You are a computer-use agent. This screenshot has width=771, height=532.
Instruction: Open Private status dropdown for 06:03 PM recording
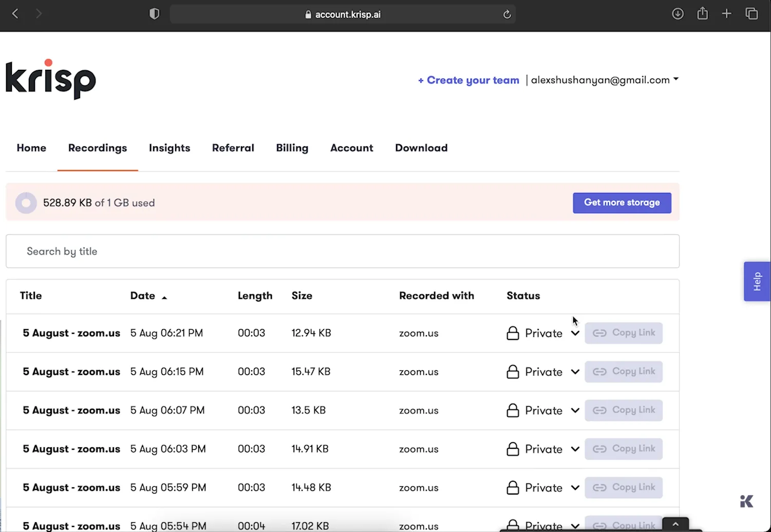(543, 449)
